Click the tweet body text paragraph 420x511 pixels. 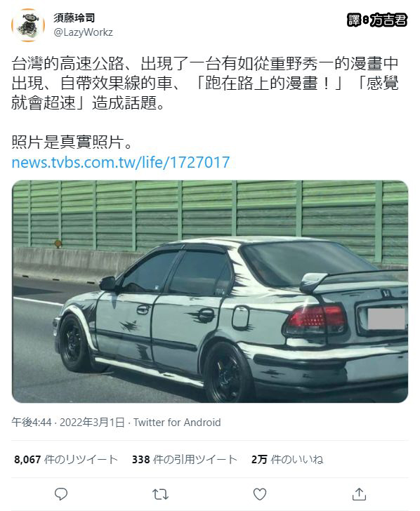[x=205, y=83]
